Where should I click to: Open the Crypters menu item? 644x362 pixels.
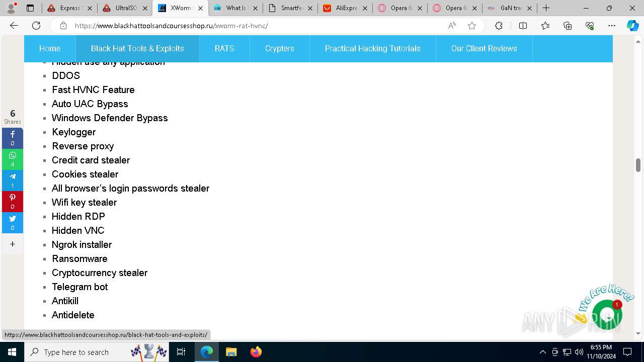point(280,49)
